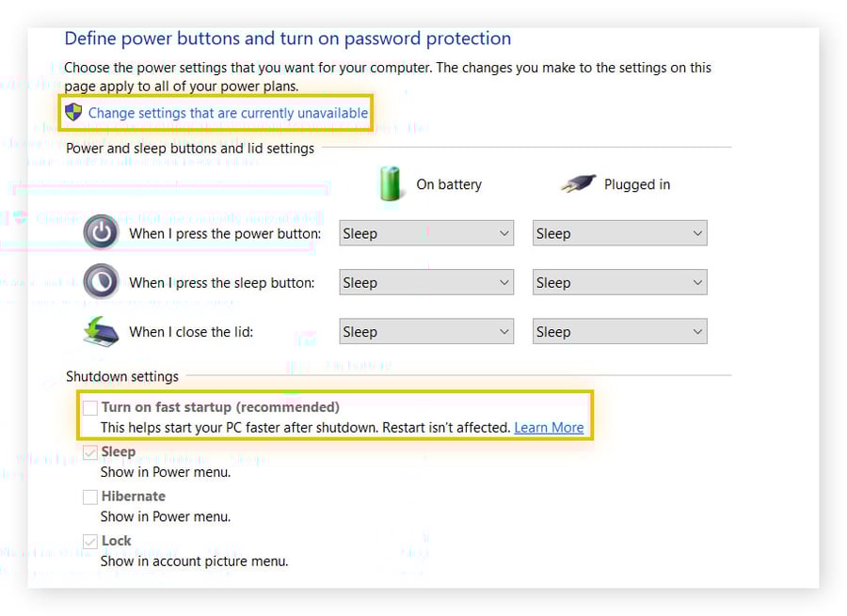Screen dimensions: 847x616
Task: Toggle the Lock account menu checkbox
Action: pyautogui.click(x=90, y=542)
